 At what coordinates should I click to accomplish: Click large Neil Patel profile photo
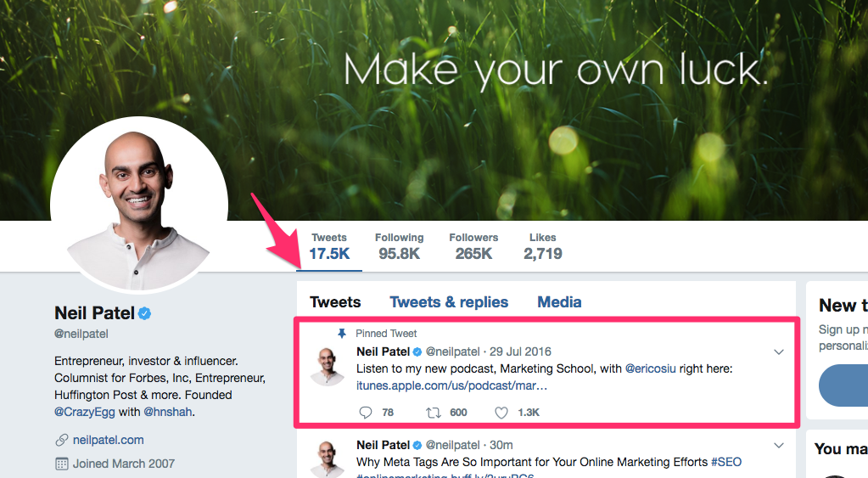coord(139,205)
